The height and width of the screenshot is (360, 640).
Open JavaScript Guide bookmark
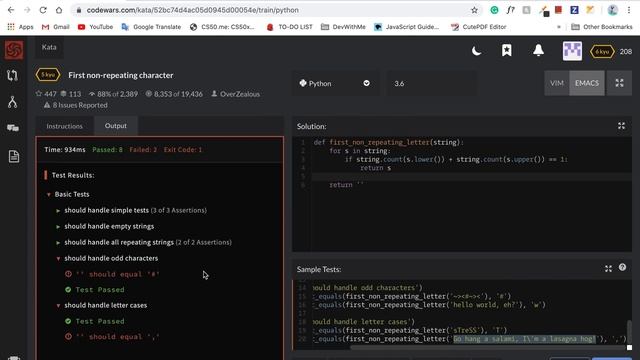[407, 27]
